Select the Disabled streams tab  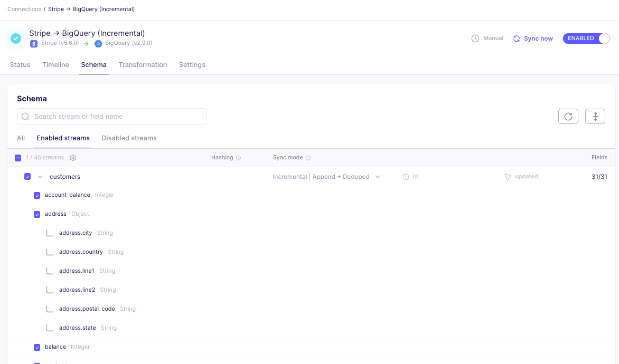click(129, 138)
